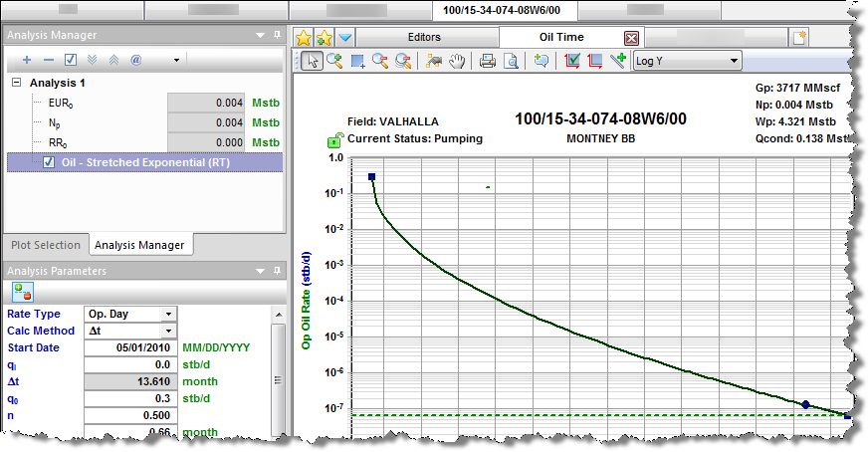Click the minus icon in Analysis Manager toolbar

pyautogui.click(x=47, y=60)
